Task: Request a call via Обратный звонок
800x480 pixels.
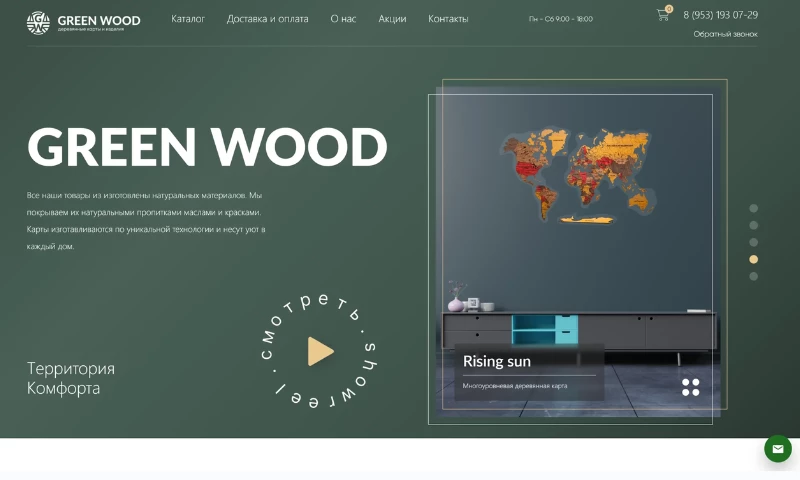Action: 725,34
